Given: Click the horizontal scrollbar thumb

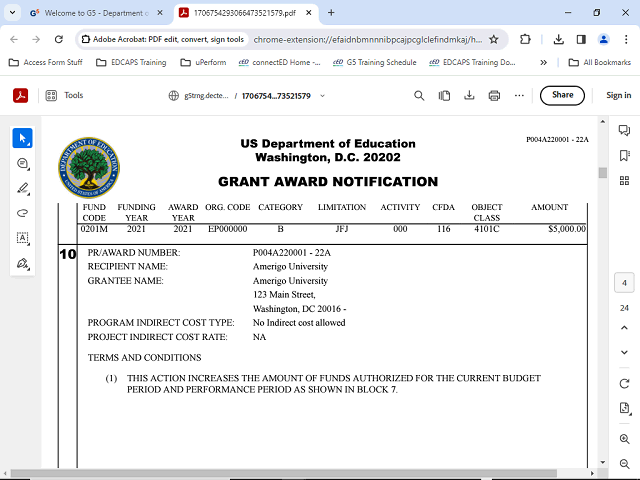Looking at the screenshot, I should pos(284,473).
